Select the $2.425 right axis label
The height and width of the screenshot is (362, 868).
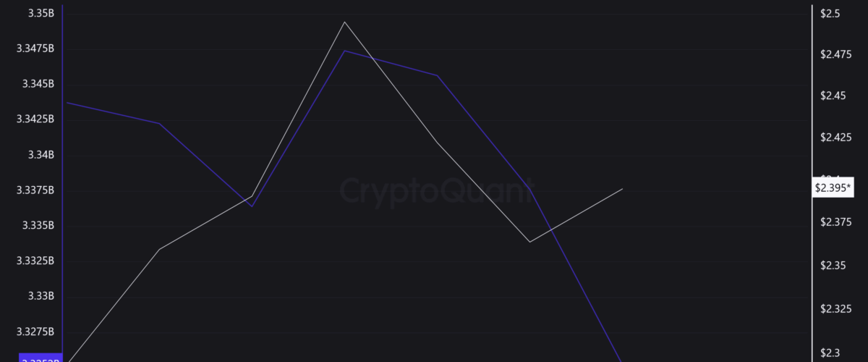point(835,138)
